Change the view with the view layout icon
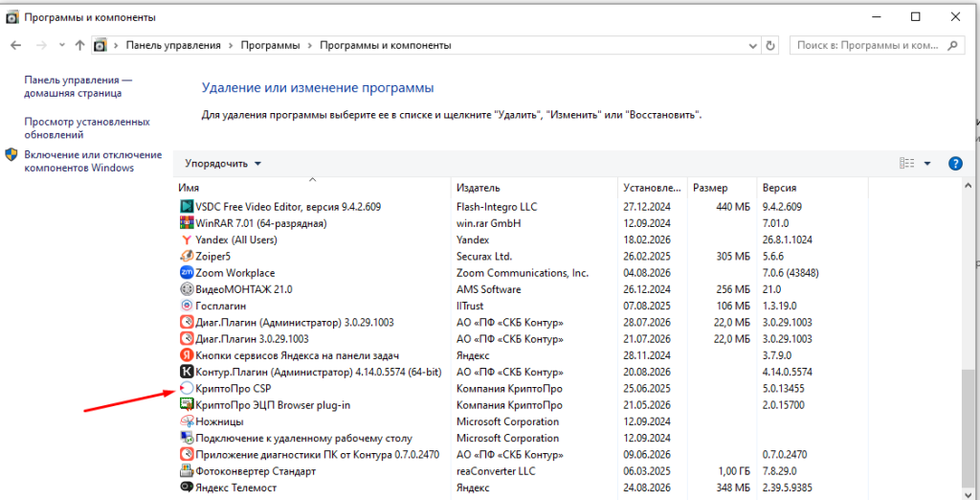Viewport: 980px width, 500px height. [x=907, y=164]
